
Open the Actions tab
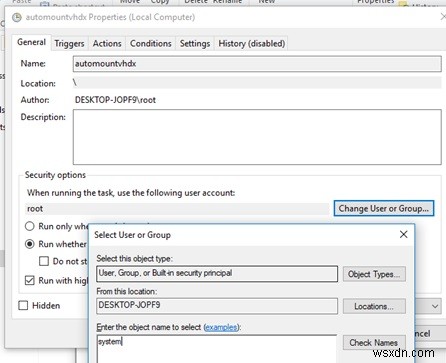pos(107,44)
